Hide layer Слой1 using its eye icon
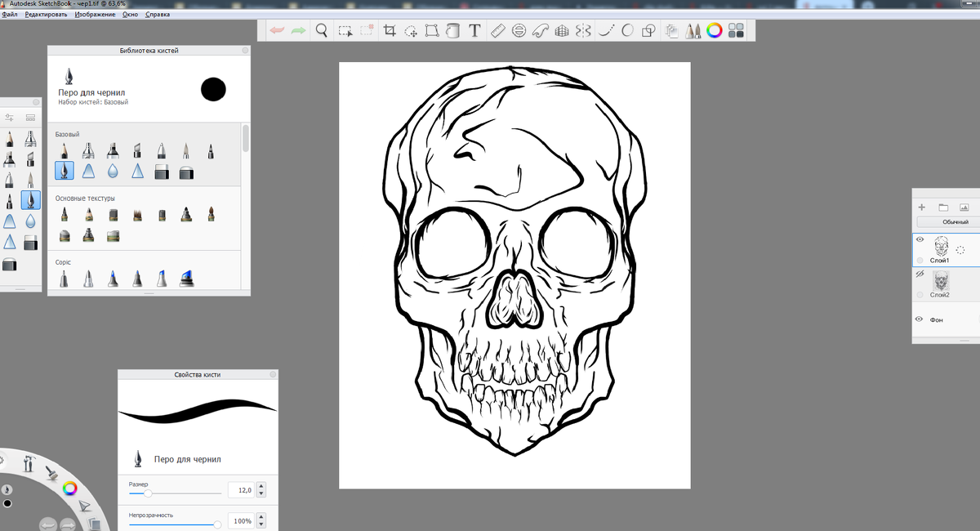Viewport: 980px width, 531px height. point(920,240)
